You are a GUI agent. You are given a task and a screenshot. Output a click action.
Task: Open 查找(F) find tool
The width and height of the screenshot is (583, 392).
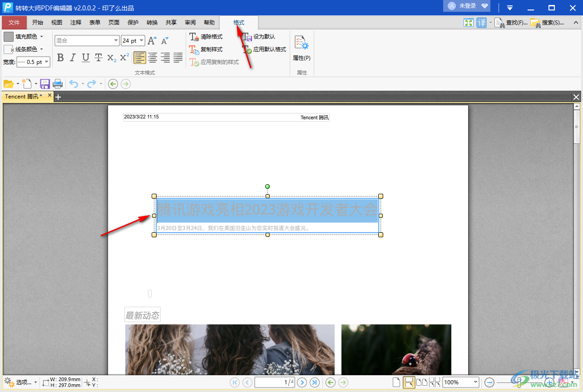point(511,22)
